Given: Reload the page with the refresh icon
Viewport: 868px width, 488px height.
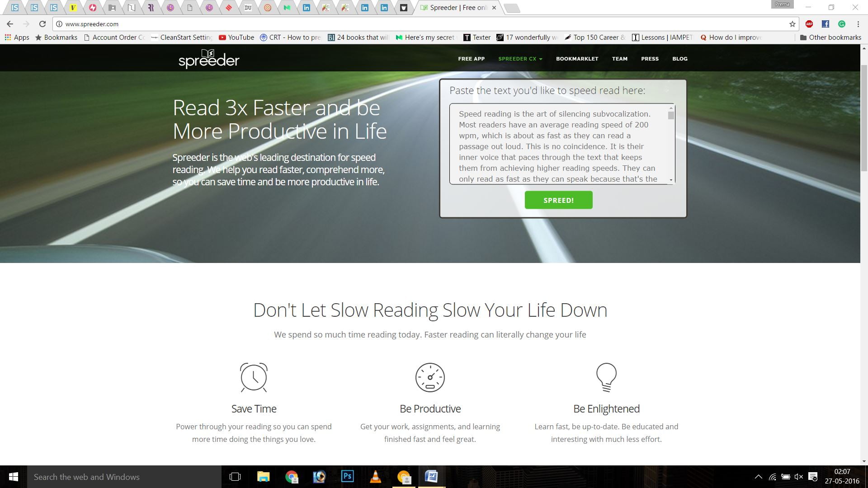Looking at the screenshot, I should click(x=42, y=24).
